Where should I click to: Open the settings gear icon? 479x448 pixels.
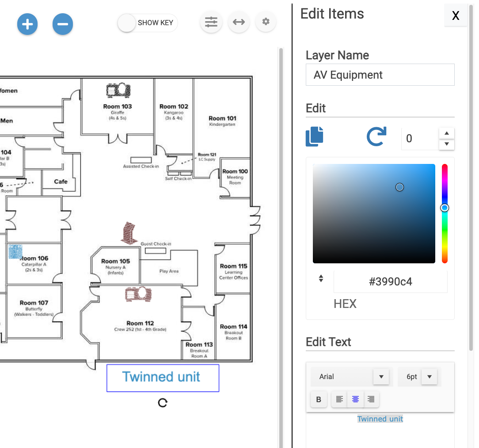click(x=266, y=22)
